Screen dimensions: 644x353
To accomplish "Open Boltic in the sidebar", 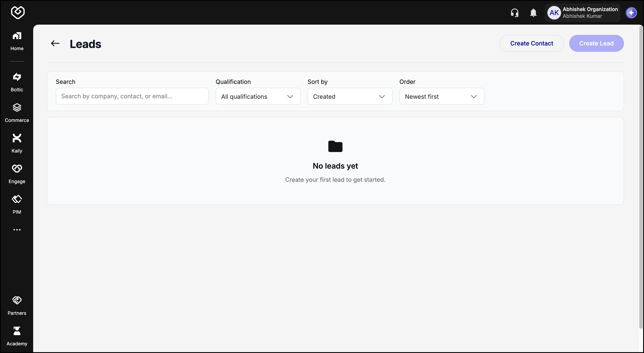I will (x=17, y=82).
